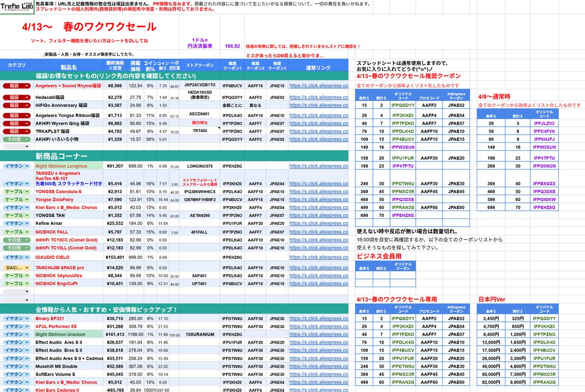This screenshot has height=392, width=585.
Task: Select the 4/13〜 春のワクワクセール title cell
Action: point(89,27)
